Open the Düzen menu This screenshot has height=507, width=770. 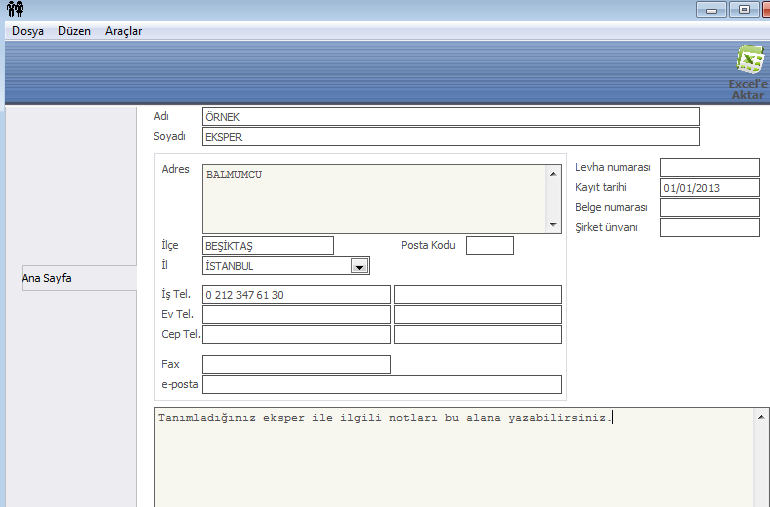(x=74, y=31)
